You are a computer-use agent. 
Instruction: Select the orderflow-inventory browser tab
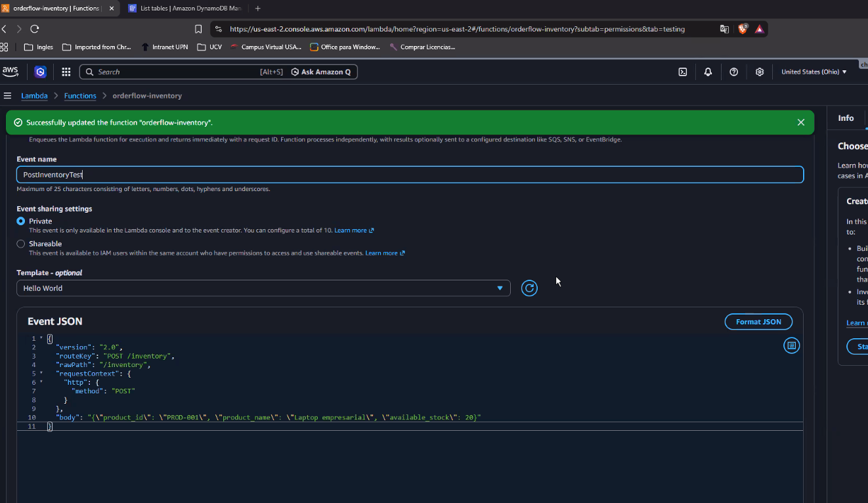(x=56, y=9)
